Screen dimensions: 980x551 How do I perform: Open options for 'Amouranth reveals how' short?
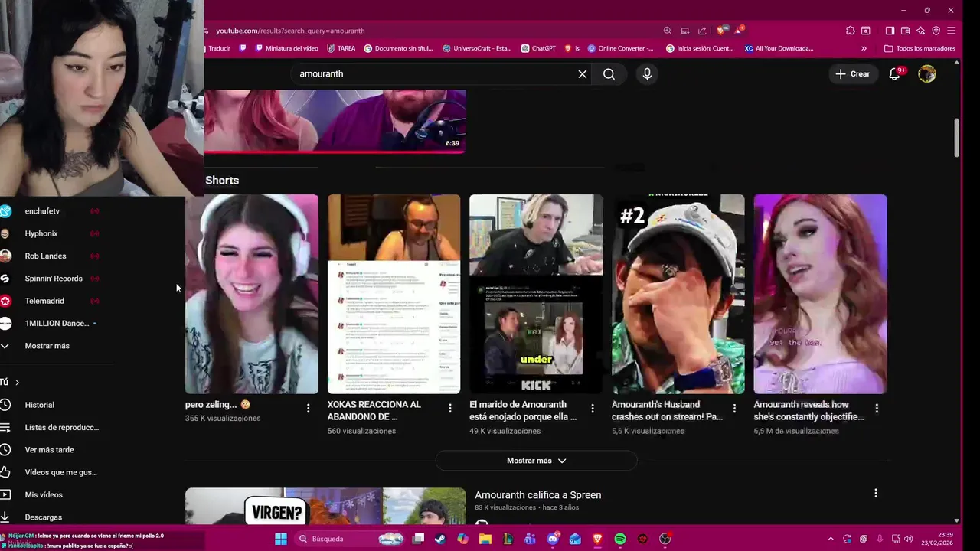[877, 409]
